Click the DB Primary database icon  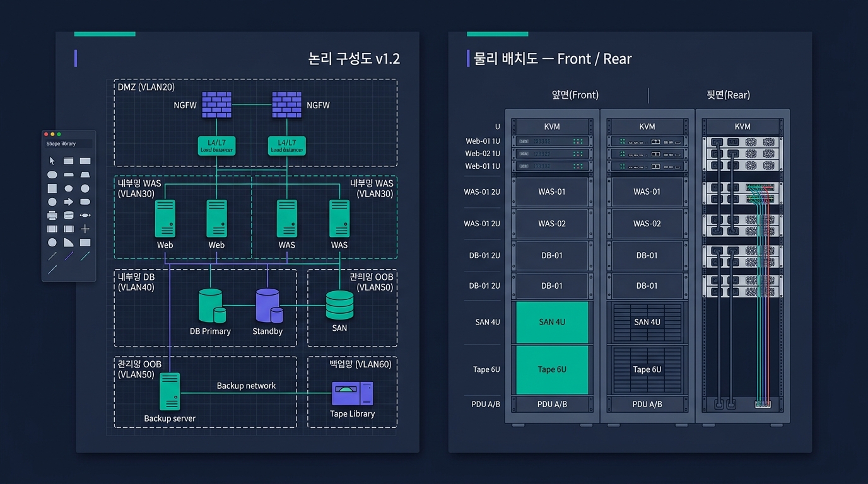click(x=212, y=306)
